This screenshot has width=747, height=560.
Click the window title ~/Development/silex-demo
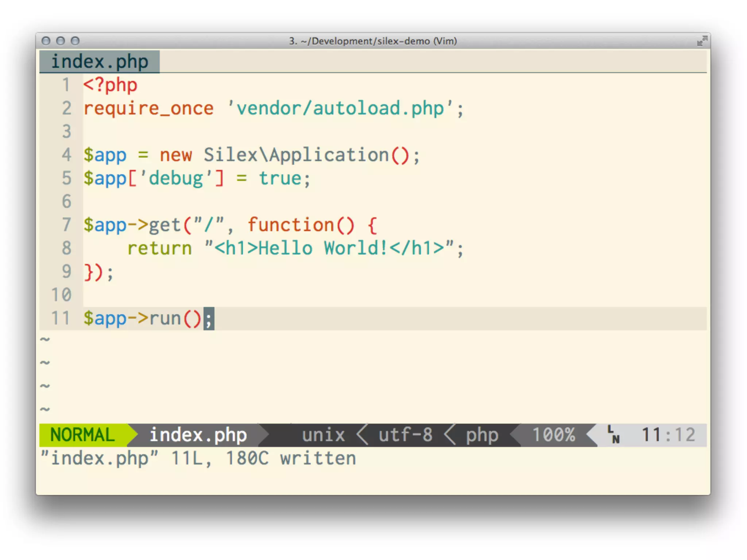pyautogui.click(x=373, y=41)
